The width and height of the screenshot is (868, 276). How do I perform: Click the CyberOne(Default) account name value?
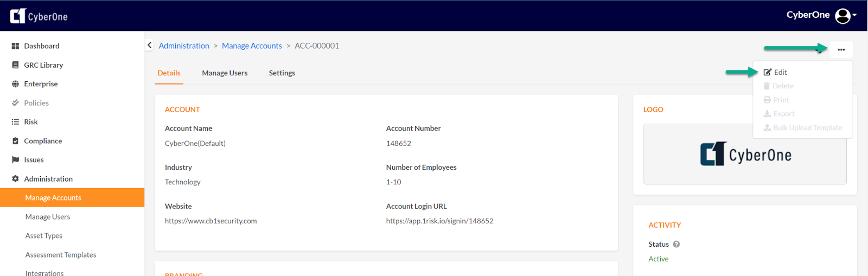pyautogui.click(x=195, y=144)
